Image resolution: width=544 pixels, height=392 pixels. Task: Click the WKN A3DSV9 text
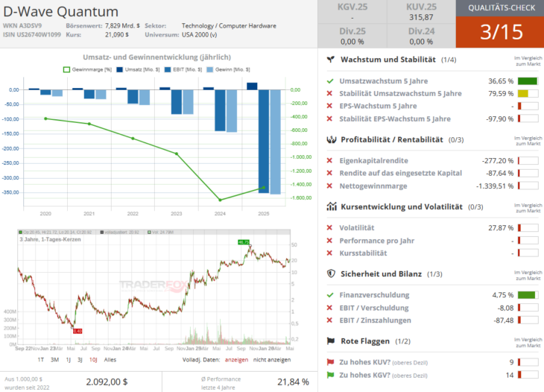[22, 25]
